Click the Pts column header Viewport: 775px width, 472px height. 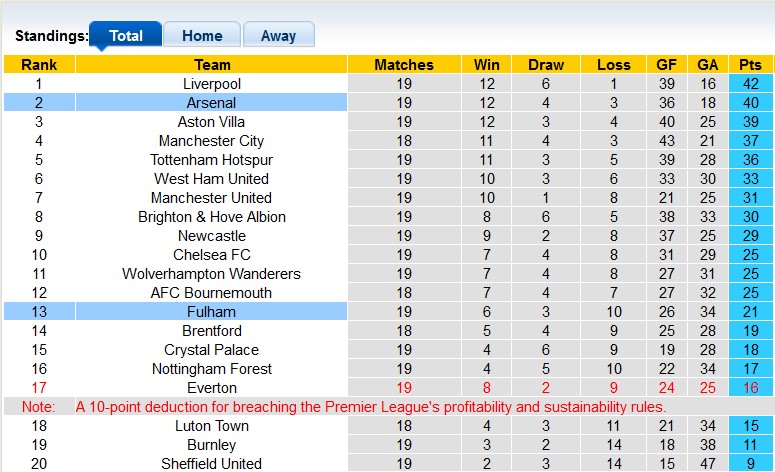[x=749, y=65]
